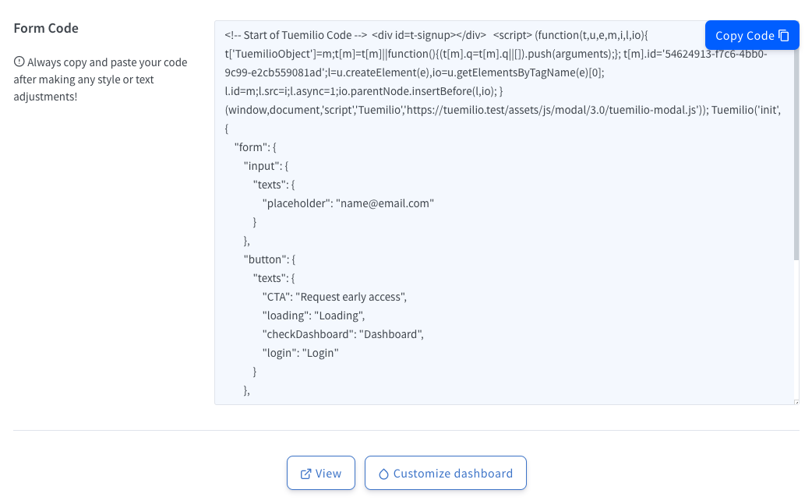Click the checkDashboard line reading Dashboard
The height and width of the screenshot is (504, 812).
coord(343,334)
